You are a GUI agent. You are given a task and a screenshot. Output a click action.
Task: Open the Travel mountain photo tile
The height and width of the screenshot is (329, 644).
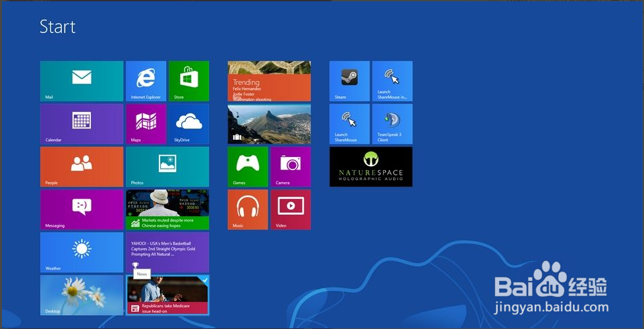(x=269, y=124)
